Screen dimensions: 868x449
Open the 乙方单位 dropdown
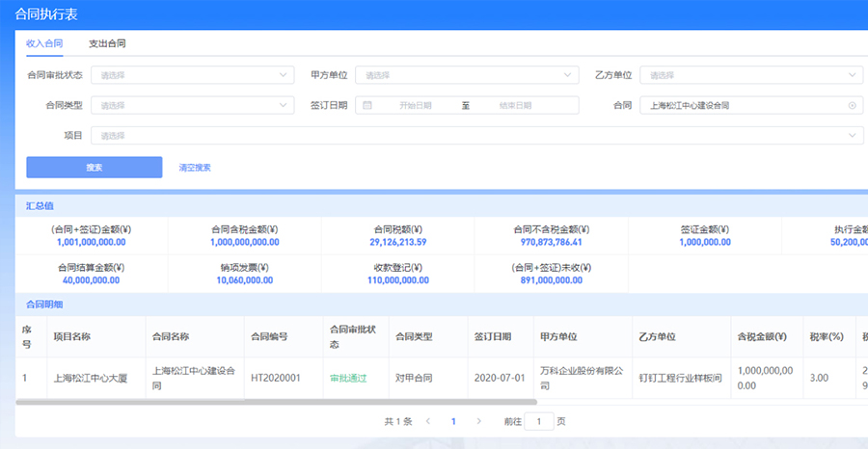click(751, 75)
